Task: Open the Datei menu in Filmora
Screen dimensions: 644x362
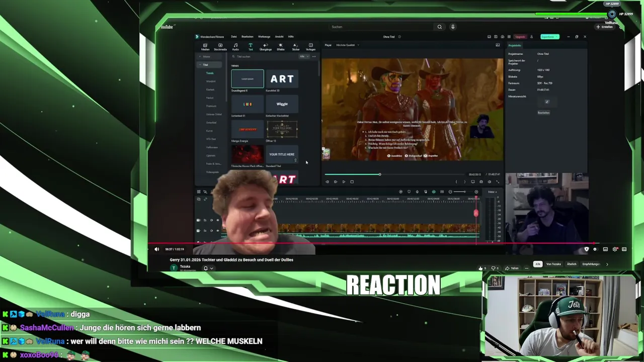Action: point(234,37)
